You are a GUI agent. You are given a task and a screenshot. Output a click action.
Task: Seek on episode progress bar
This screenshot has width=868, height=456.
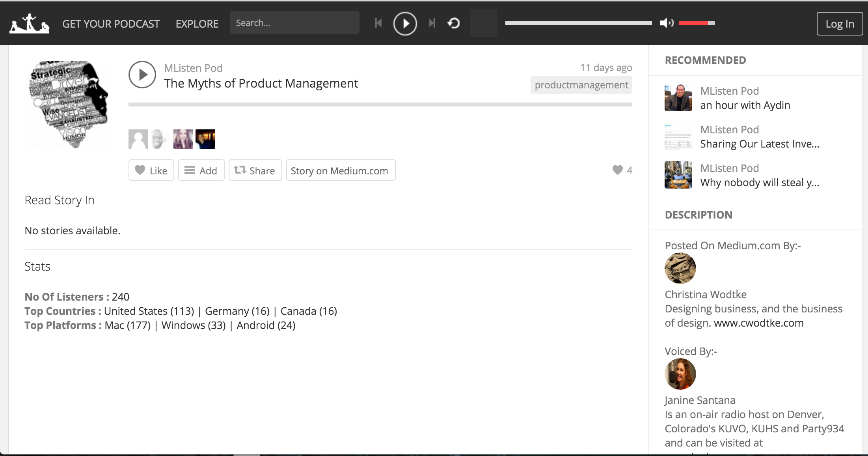coord(380,105)
